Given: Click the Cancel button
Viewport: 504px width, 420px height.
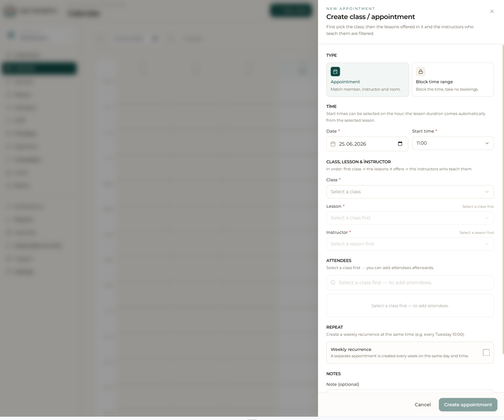Looking at the screenshot, I should [x=423, y=404].
